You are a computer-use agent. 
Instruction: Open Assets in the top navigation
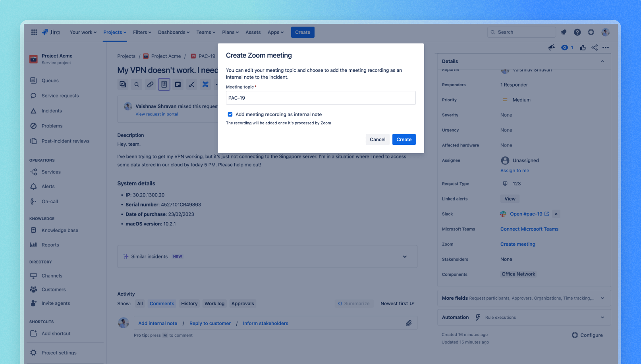(x=253, y=32)
